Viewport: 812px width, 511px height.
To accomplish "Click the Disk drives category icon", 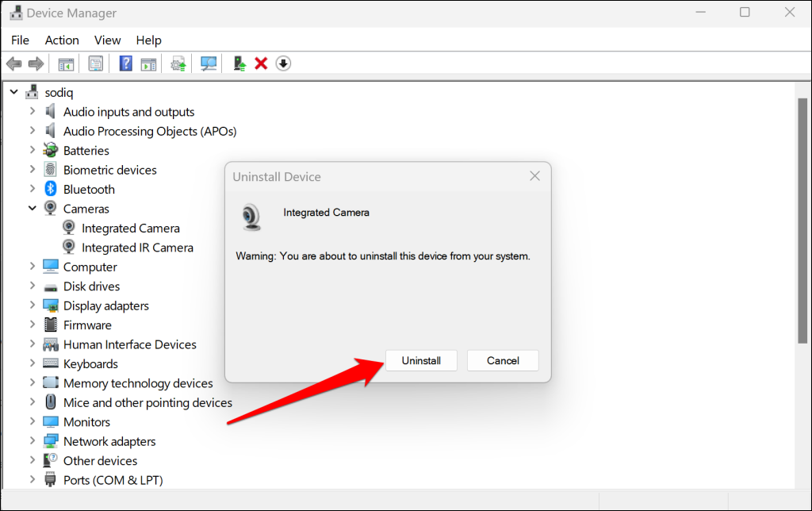I will [x=51, y=287].
